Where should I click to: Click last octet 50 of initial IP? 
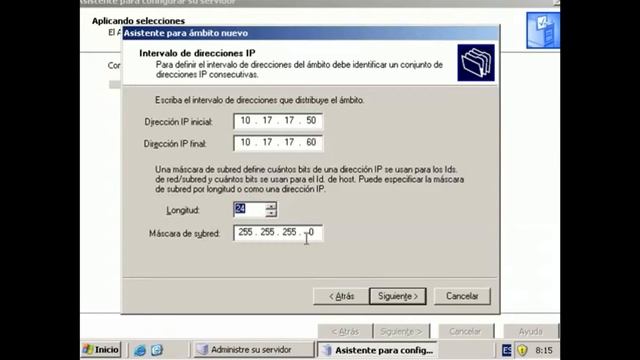[311, 120]
